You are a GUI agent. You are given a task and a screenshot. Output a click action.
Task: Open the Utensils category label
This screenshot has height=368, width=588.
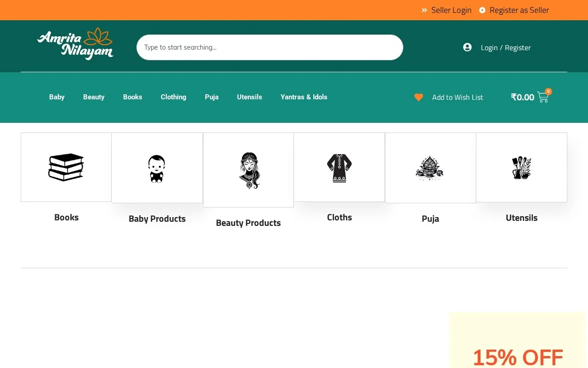(521, 218)
